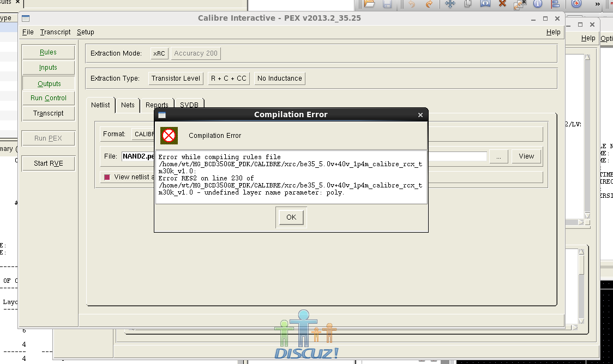613x364 pixels.
Task: Click the Inputs sidebar button
Action: tap(48, 68)
